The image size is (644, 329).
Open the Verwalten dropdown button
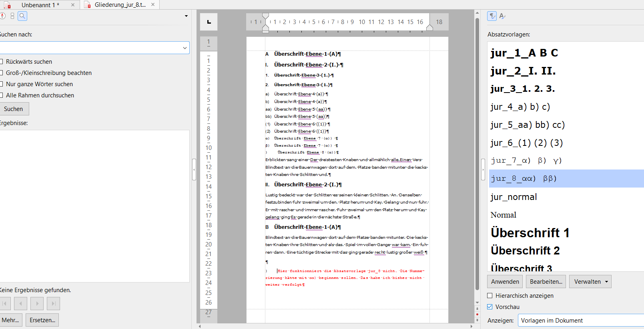(x=590, y=282)
